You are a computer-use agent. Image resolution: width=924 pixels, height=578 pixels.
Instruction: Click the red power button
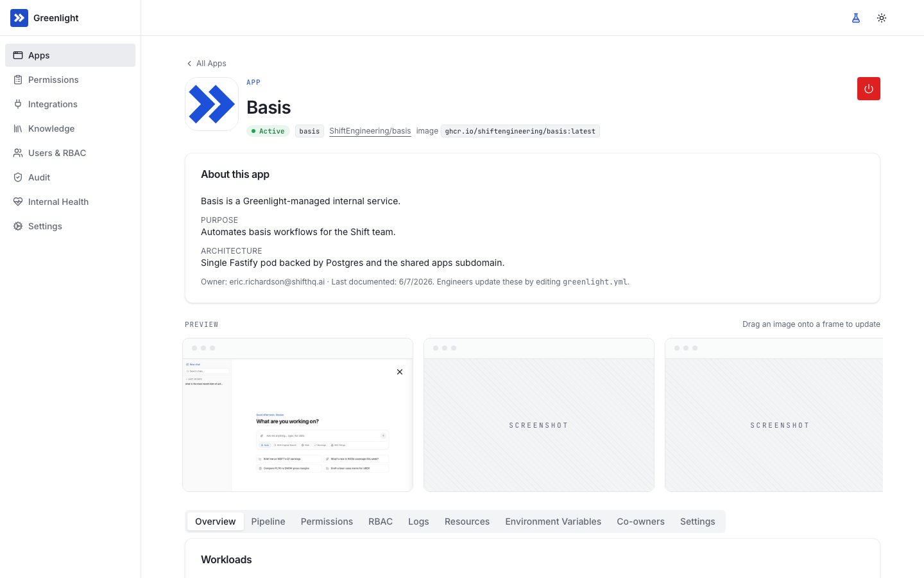click(x=869, y=89)
